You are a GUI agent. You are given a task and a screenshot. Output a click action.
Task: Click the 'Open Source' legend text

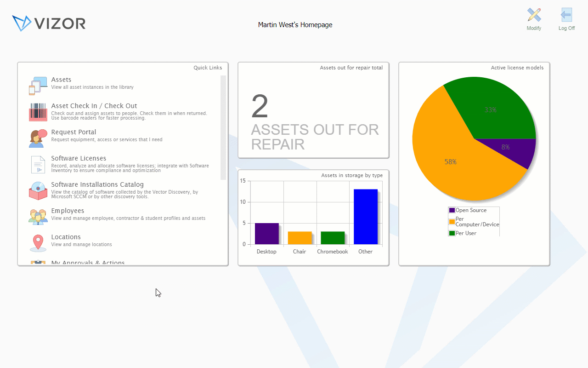tap(471, 210)
